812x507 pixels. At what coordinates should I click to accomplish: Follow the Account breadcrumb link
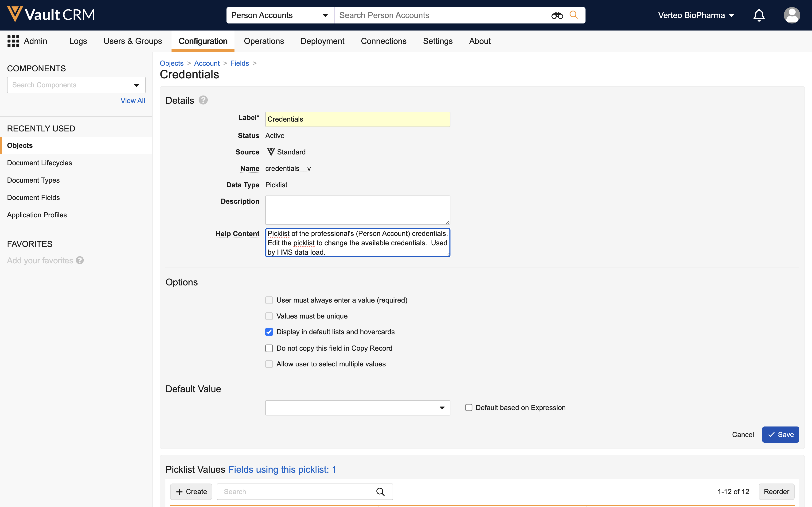coord(207,63)
